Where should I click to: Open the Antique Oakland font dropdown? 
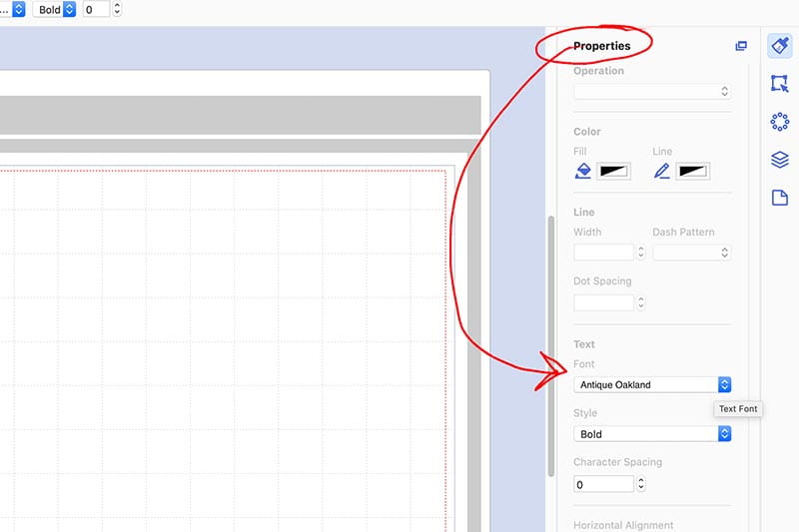click(x=652, y=384)
